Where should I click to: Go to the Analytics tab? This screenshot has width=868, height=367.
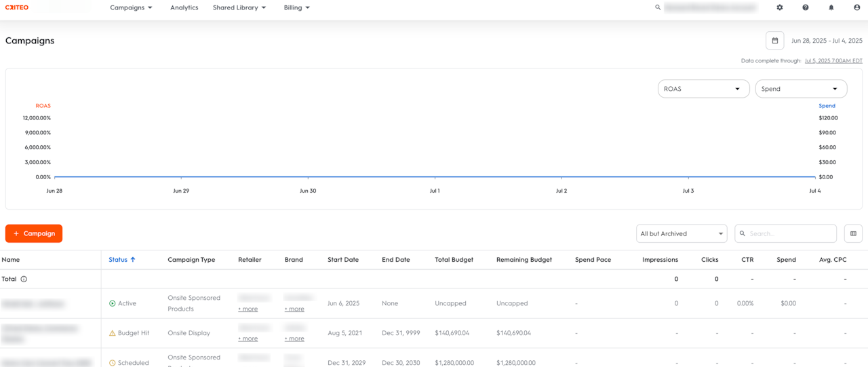pos(184,7)
